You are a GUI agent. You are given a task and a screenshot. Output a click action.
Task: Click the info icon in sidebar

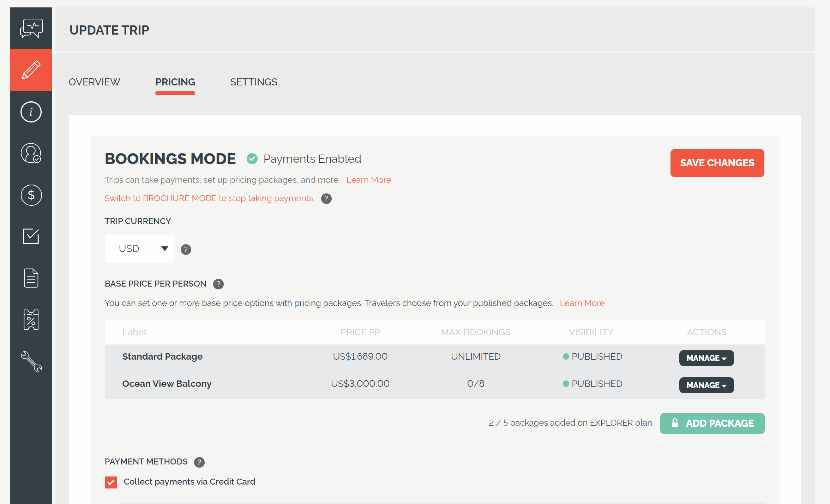[30, 111]
